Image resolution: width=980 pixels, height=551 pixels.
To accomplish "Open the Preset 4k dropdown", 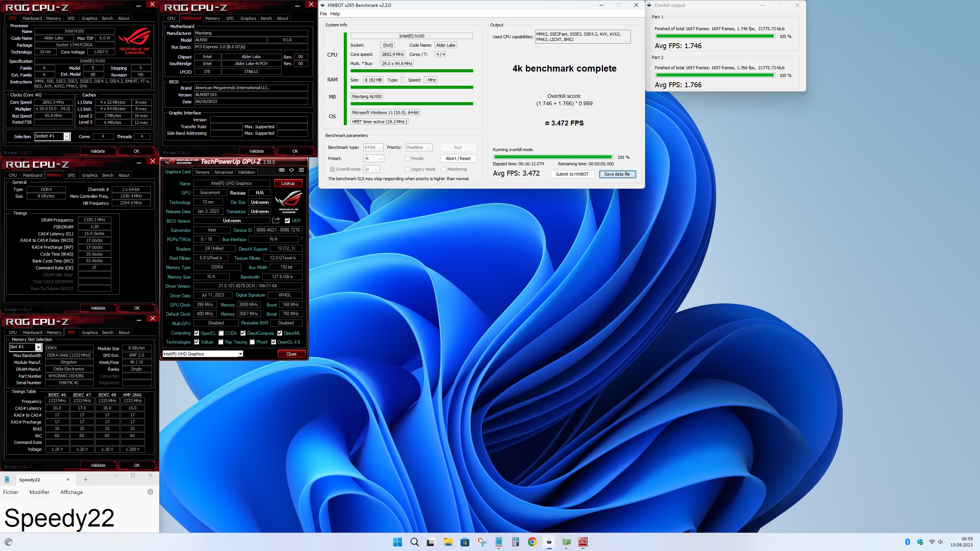I will (373, 158).
